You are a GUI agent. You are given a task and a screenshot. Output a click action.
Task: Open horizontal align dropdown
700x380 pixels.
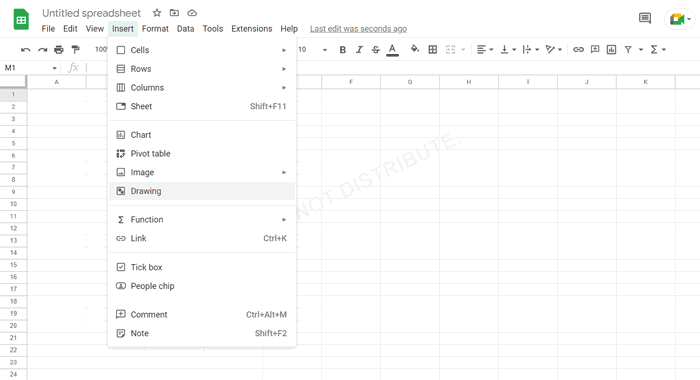pos(485,50)
